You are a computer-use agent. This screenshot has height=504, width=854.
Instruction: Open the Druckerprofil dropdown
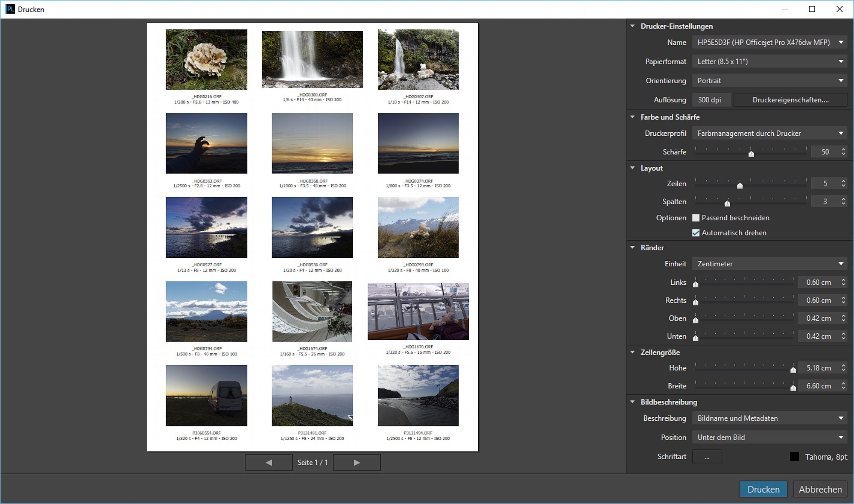(769, 134)
